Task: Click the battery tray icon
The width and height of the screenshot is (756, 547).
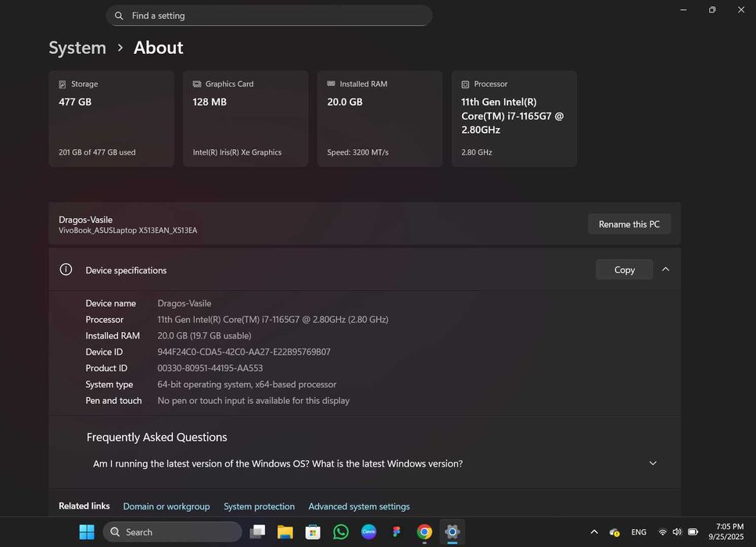Action: click(x=693, y=532)
